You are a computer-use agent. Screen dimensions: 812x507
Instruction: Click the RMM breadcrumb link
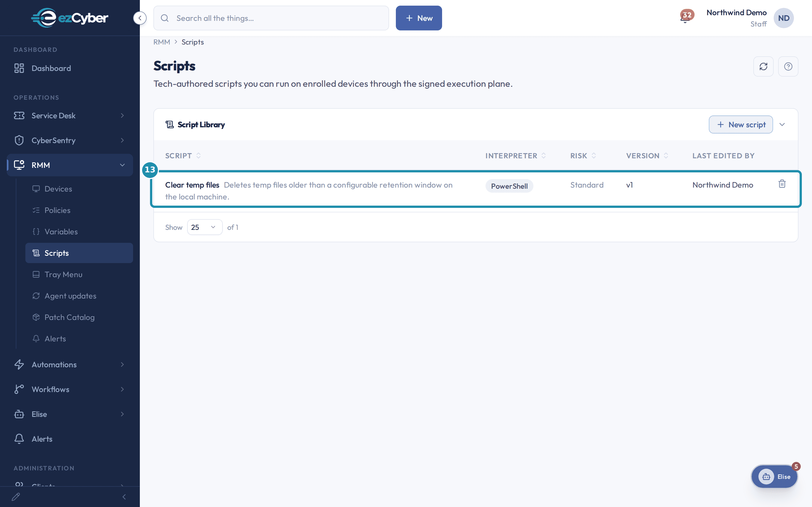pos(161,42)
